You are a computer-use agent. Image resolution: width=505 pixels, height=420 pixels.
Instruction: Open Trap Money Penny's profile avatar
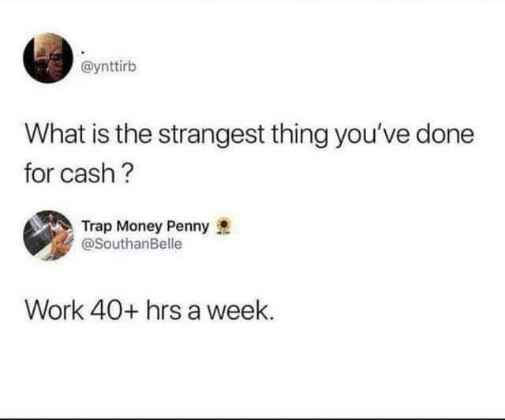click(x=48, y=235)
